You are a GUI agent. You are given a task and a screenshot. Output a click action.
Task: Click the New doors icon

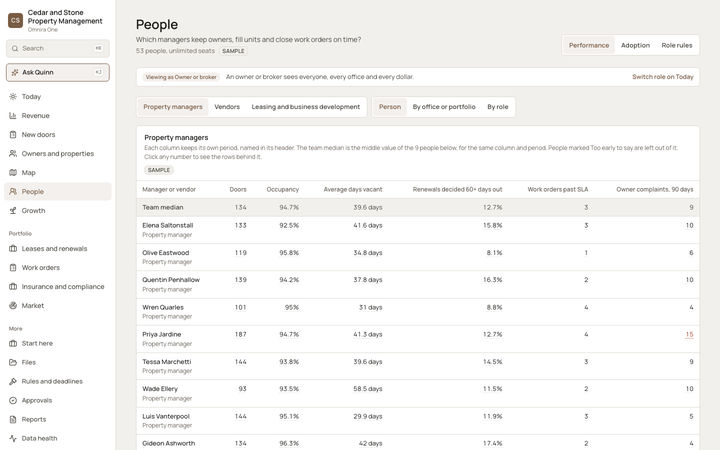(x=13, y=135)
